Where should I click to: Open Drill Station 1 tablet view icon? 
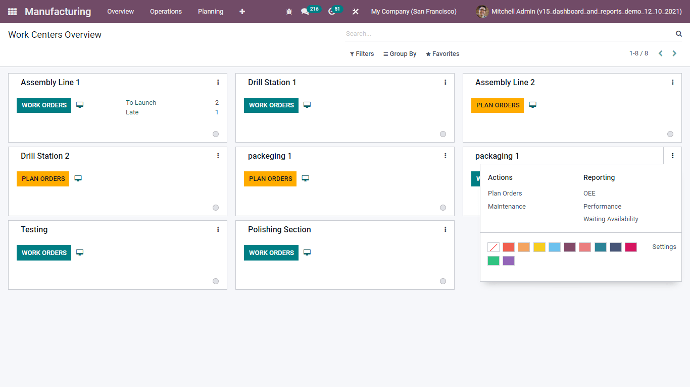coord(307,105)
